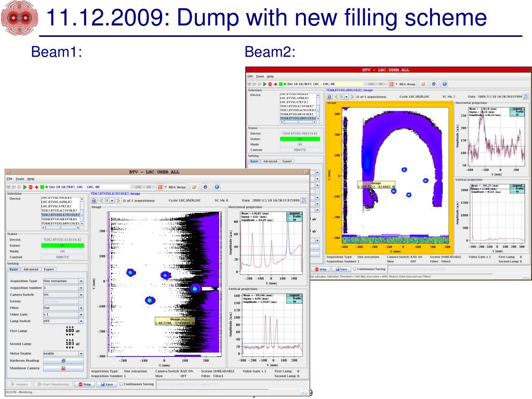Switch to Advanced tab in front window
The height and width of the screenshot is (399, 532).
coord(31,270)
